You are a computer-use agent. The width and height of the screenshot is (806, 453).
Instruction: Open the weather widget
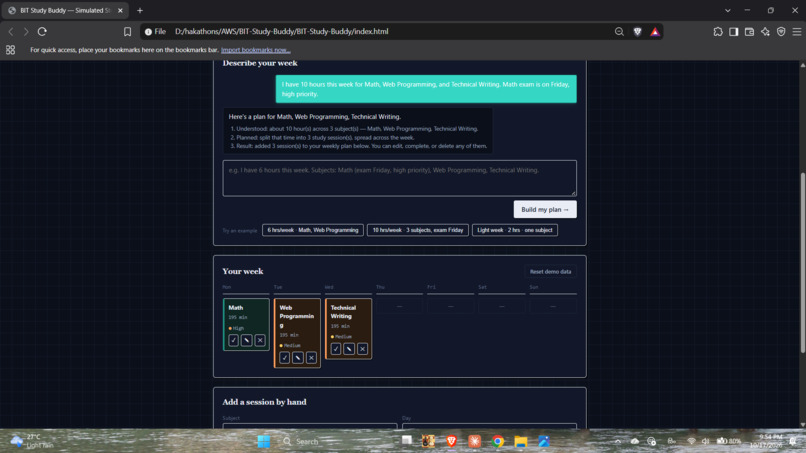[x=32, y=441]
